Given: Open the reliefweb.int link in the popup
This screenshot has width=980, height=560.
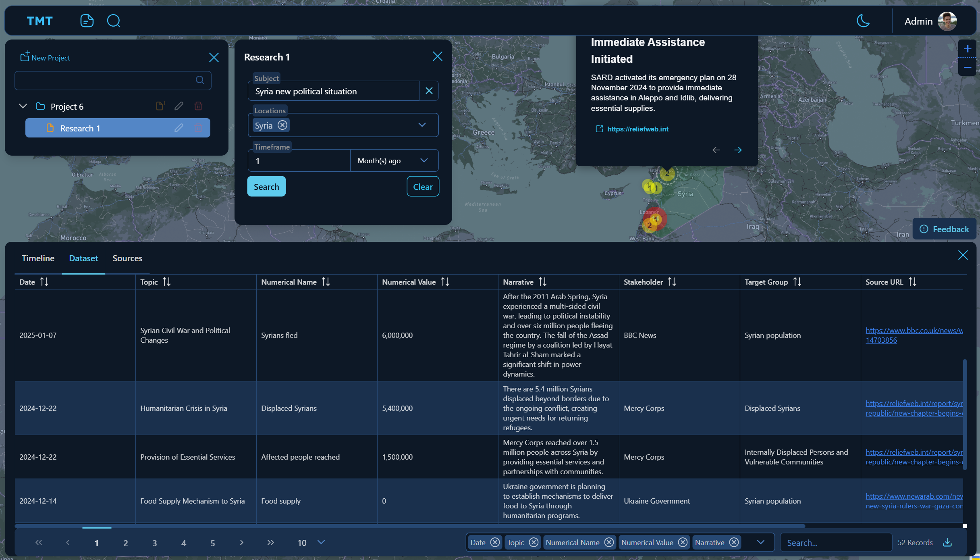Looking at the screenshot, I should pyautogui.click(x=638, y=129).
